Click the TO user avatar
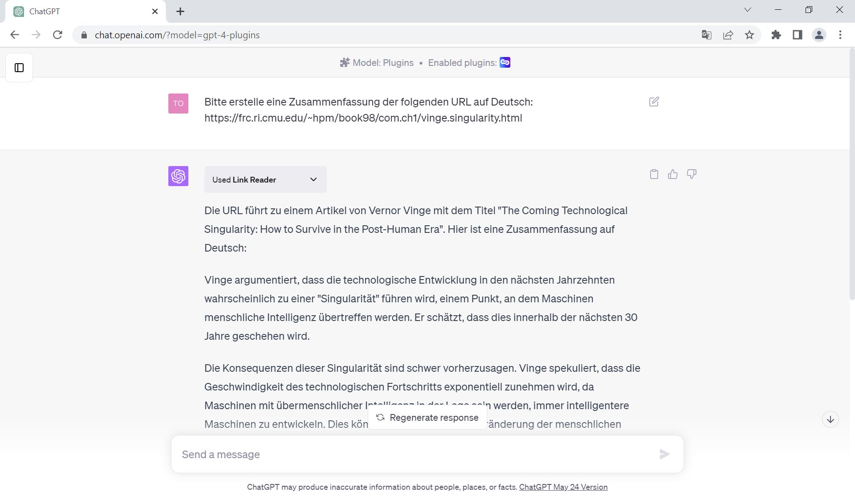 178,103
